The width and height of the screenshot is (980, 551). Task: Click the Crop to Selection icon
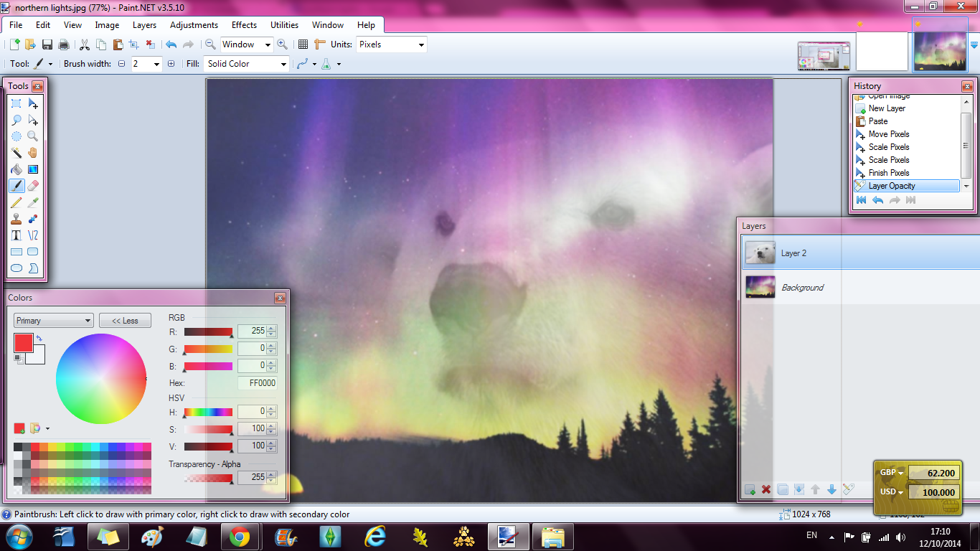coord(133,44)
